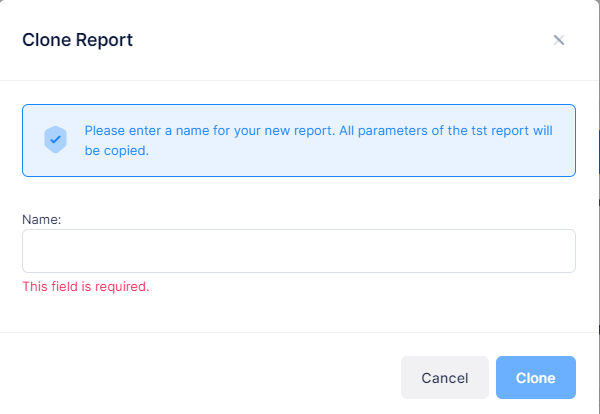Image resolution: width=600 pixels, height=414 pixels.
Task: Submit using the blue Clone button
Action: (535, 378)
